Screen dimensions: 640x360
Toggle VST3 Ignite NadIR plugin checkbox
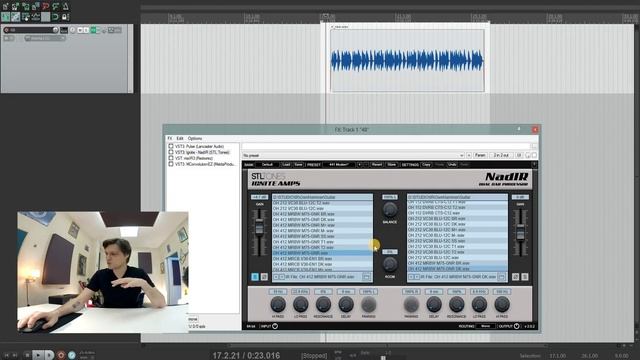click(171, 152)
